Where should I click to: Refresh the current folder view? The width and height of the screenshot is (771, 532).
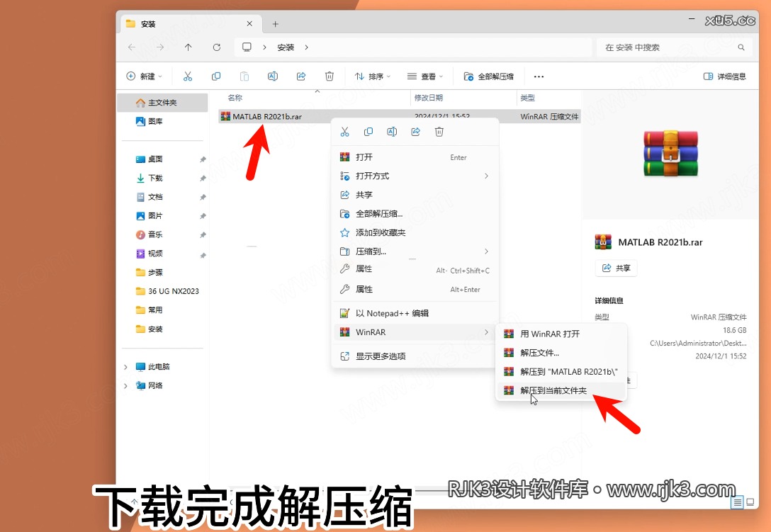(216, 47)
